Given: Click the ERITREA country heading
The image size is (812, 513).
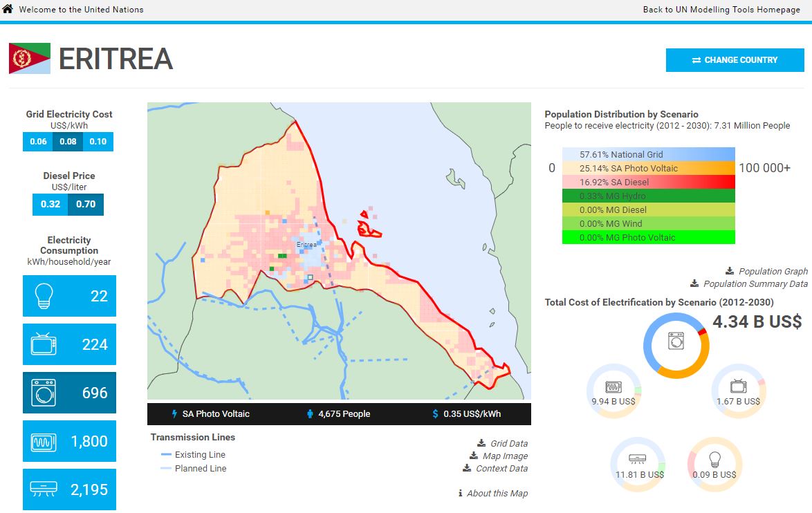Looking at the screenshot, I should point(116,59).
